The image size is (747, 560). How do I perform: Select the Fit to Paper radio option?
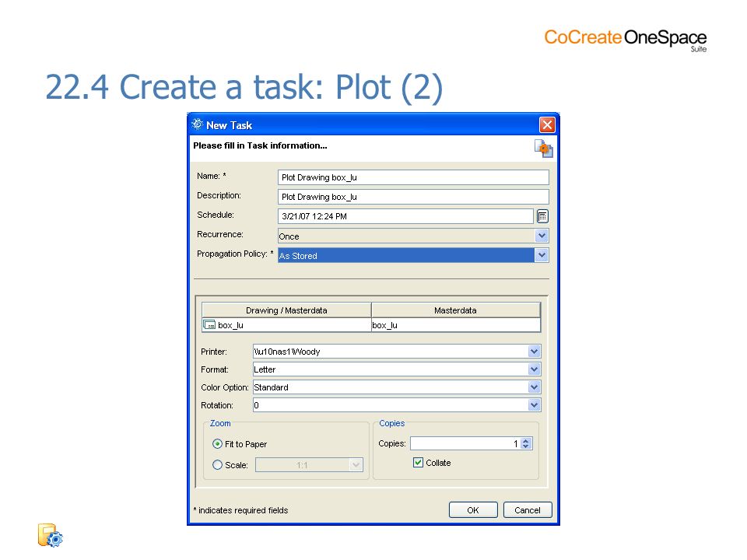(217, 444)
